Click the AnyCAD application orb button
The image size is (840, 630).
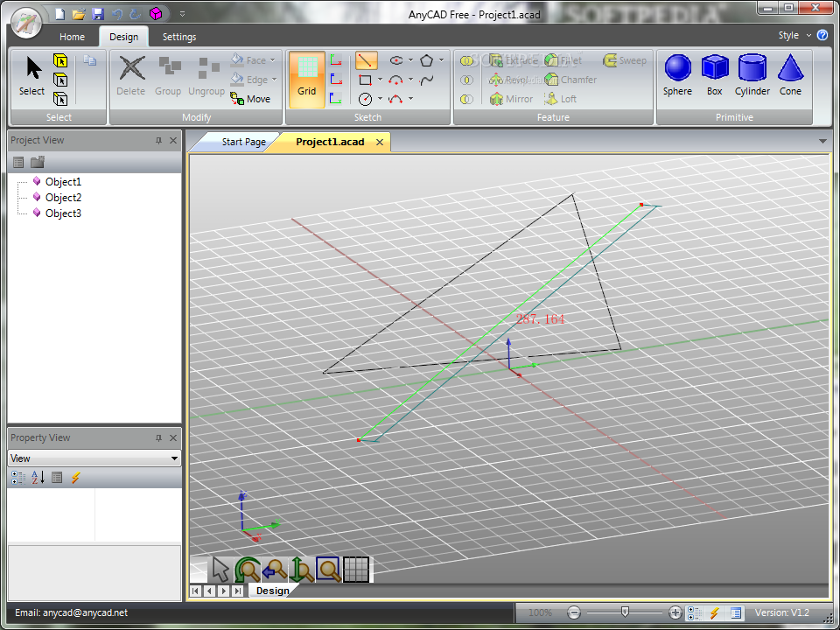[26, 23]
